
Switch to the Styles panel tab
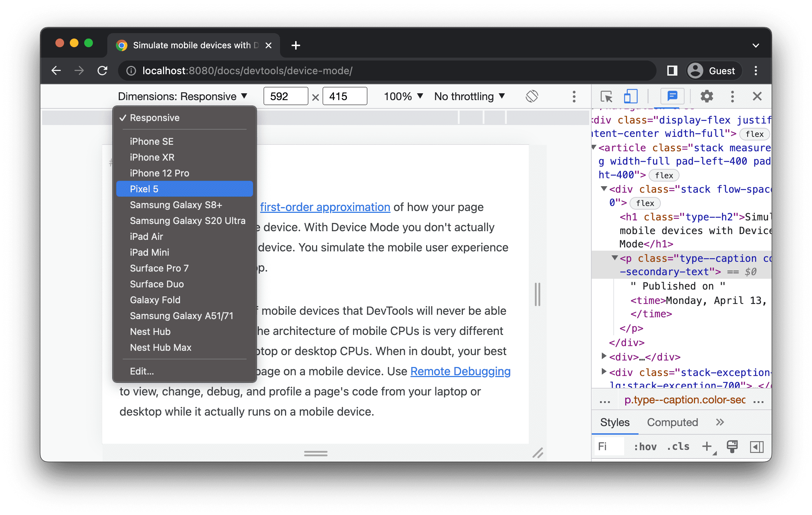[x=615, y=423]
